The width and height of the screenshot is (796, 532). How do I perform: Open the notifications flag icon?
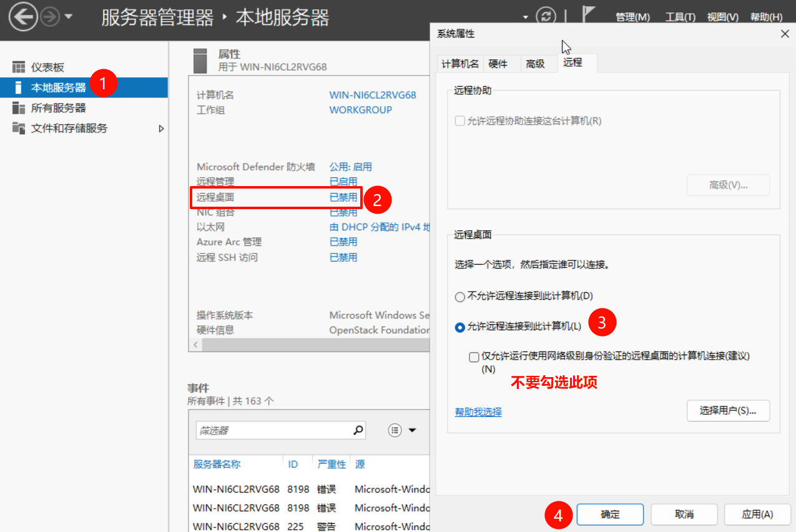(587, 14)
